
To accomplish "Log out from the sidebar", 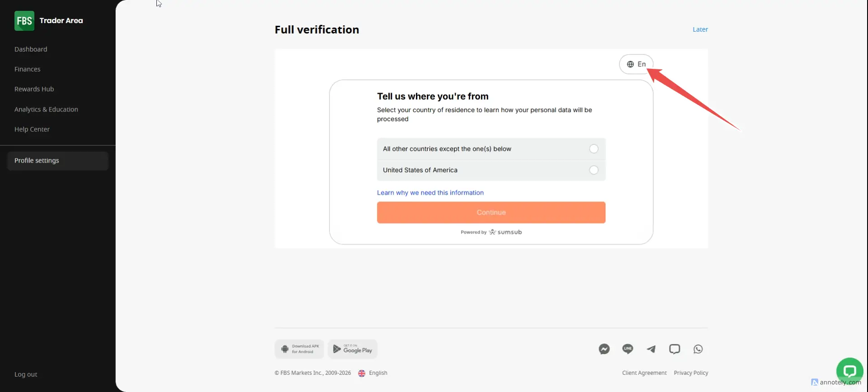I will click(26, 374).
